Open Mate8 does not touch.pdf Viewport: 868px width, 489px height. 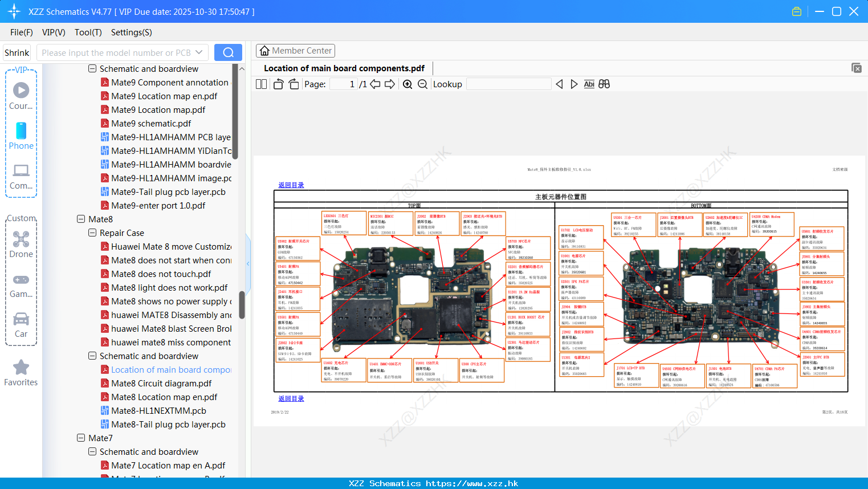pos(161,274)
